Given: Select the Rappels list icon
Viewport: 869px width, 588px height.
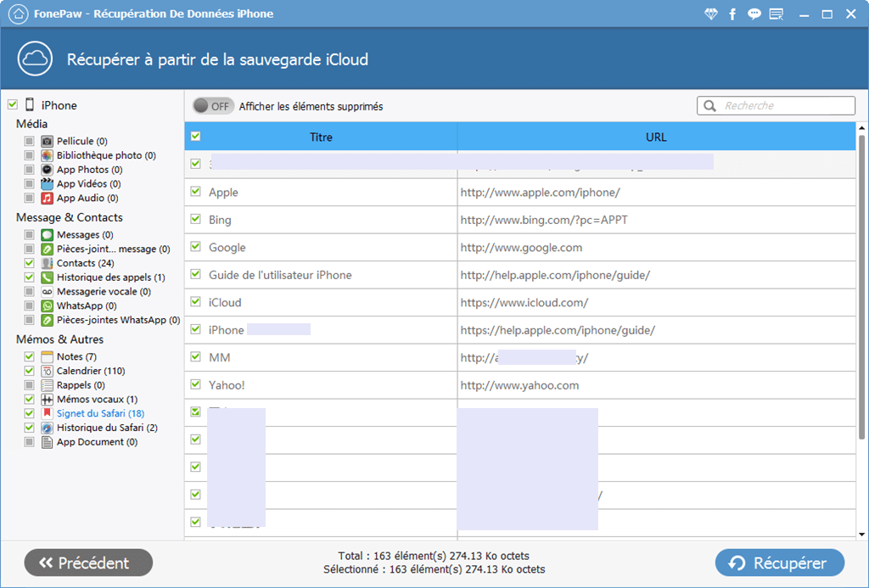Looking at the screenshot, I should [x=48, y=385].
